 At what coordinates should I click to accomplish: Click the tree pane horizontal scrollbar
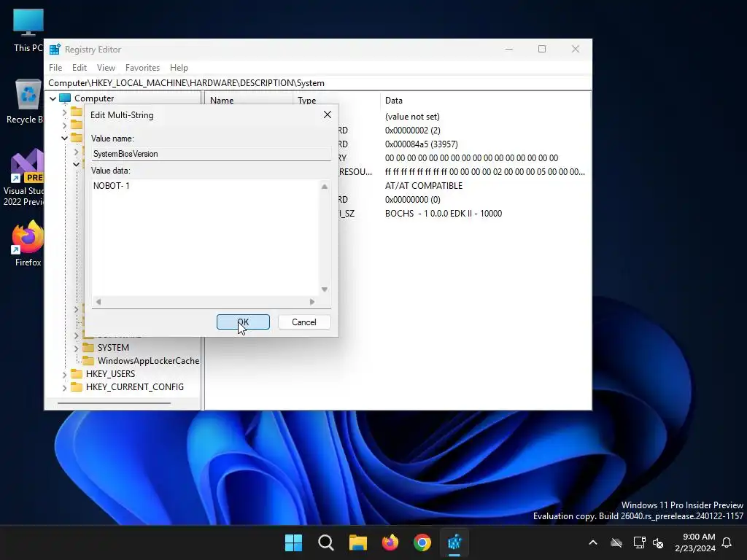click(x=114, y=403)
